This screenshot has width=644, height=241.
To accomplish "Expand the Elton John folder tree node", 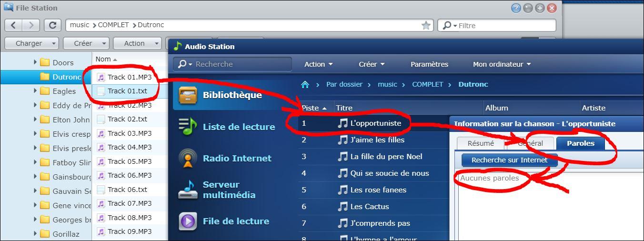I will point(35,120).
